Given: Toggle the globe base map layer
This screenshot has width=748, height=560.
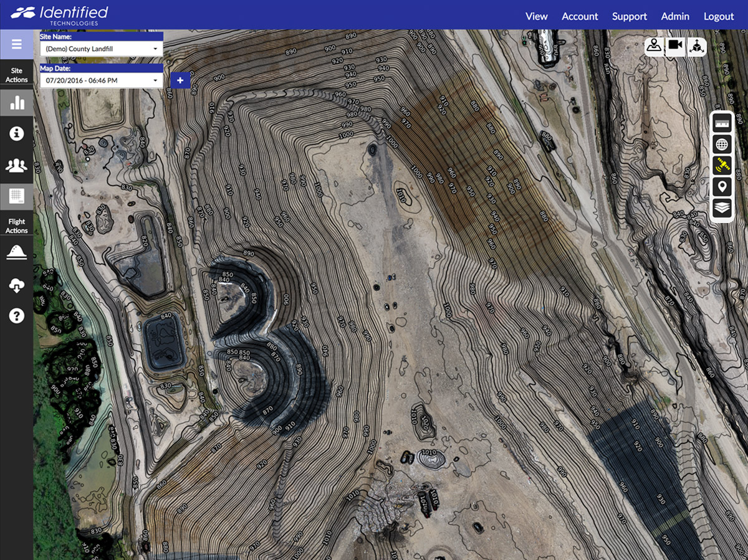Looking at the screenshot, I should pos(722,145).
